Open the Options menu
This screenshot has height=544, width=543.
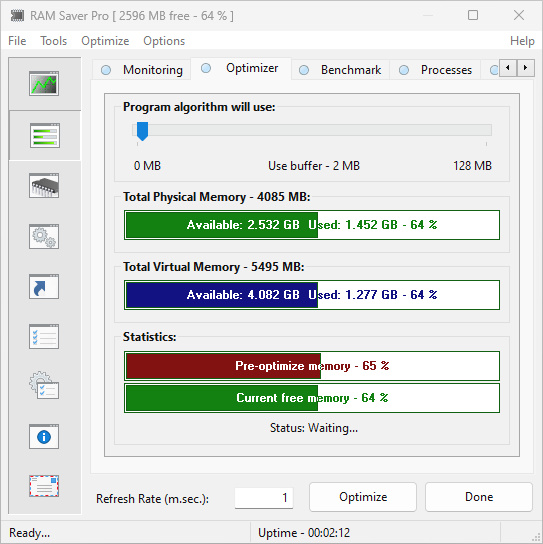[x=164, y=41]
